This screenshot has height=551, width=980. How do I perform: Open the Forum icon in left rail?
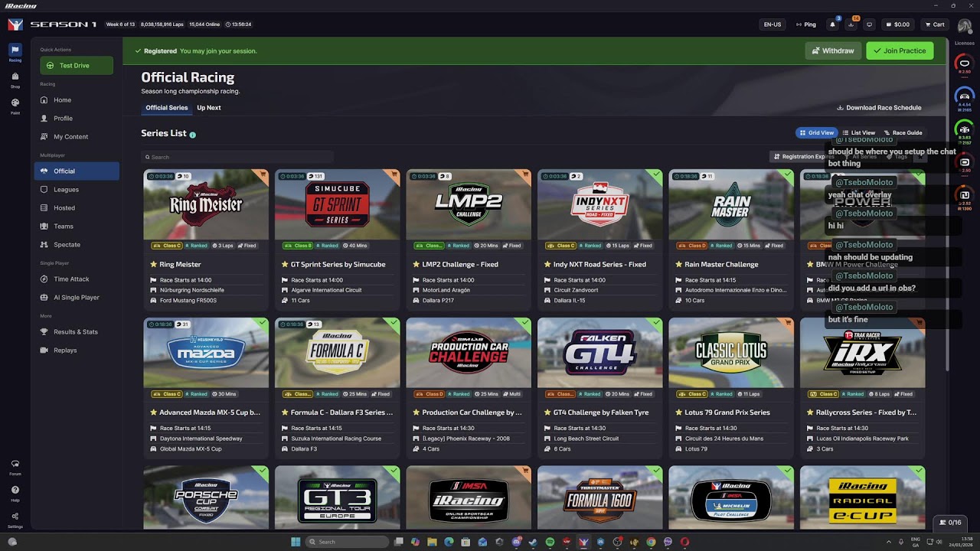click(x=15, y=466)
